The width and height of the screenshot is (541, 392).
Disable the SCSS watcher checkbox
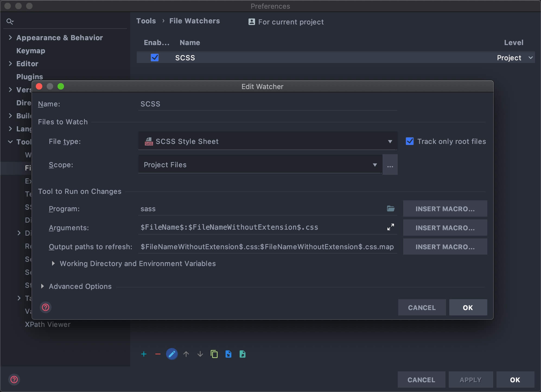click(x=155, y=58)
